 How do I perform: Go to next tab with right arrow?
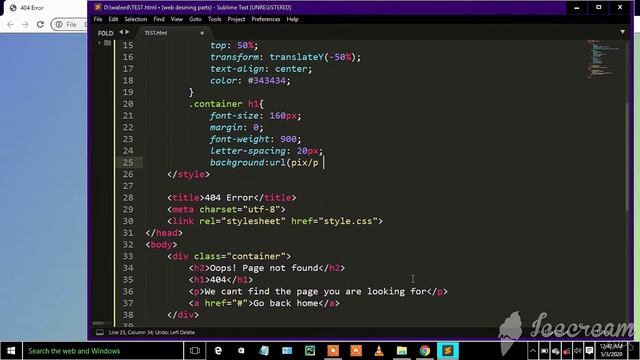(x=127, y=32)
